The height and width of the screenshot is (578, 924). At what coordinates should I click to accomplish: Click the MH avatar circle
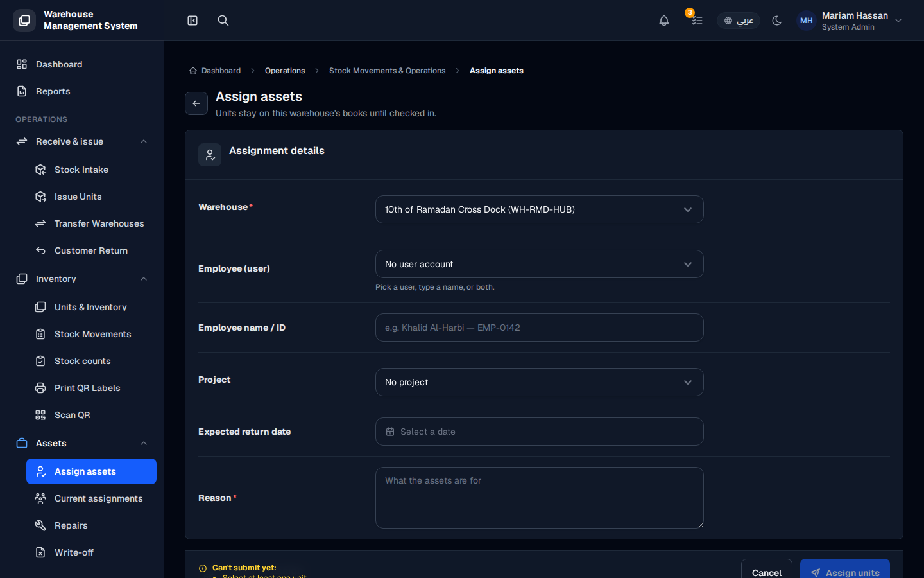click(x=807, y=21)
